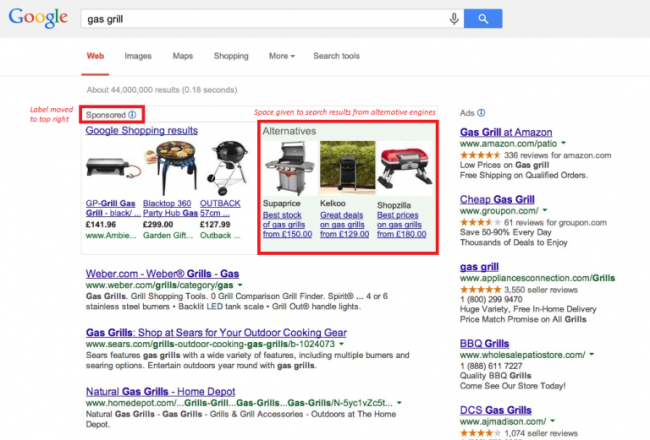The image size is (650, 440).
Task: Expand arrow next to weber.com URL
Action: 240,285
